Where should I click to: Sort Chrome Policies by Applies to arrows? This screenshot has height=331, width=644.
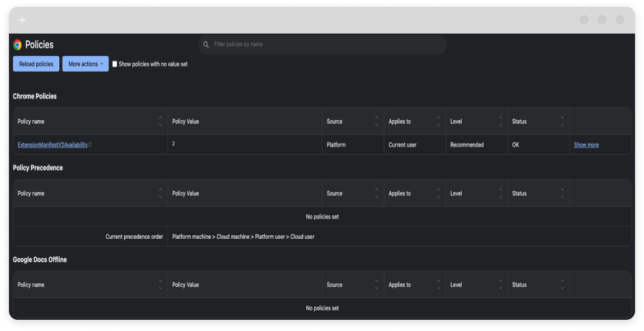pos(438,121)
